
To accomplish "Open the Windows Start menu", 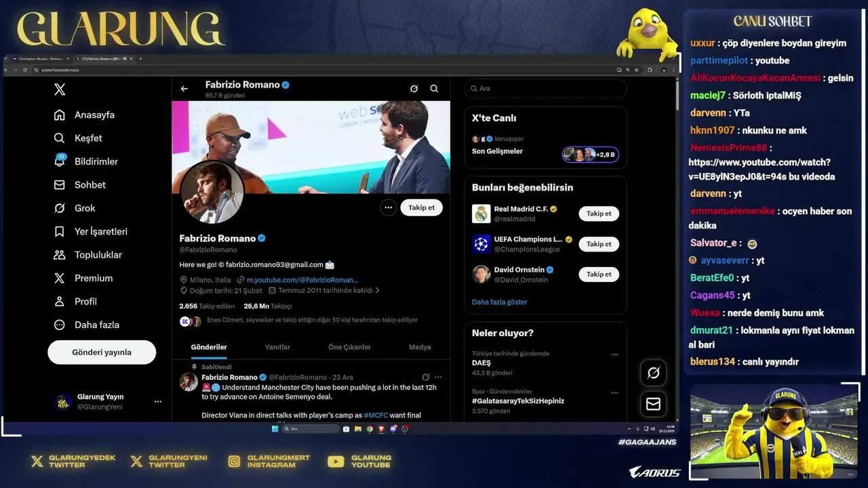I will 275,429.
